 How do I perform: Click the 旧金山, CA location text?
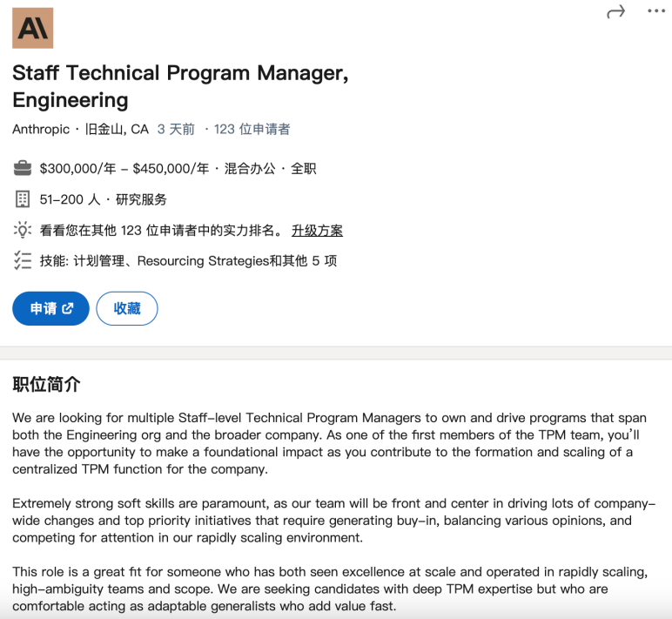point(117,129)
